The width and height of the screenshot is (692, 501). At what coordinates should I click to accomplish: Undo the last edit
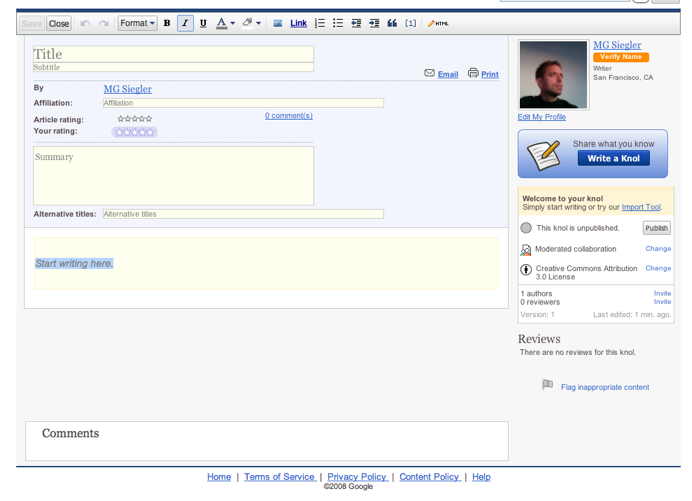[85, 23]
